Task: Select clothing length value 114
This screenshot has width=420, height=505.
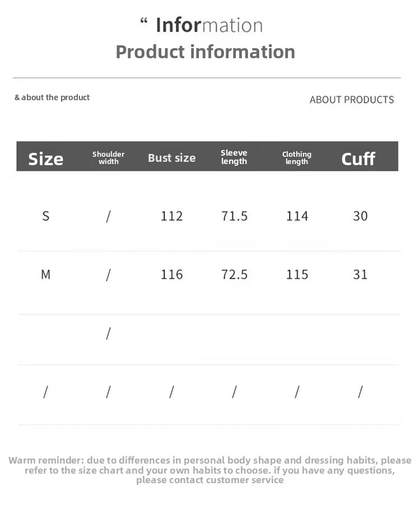Action: click(297, 216)
